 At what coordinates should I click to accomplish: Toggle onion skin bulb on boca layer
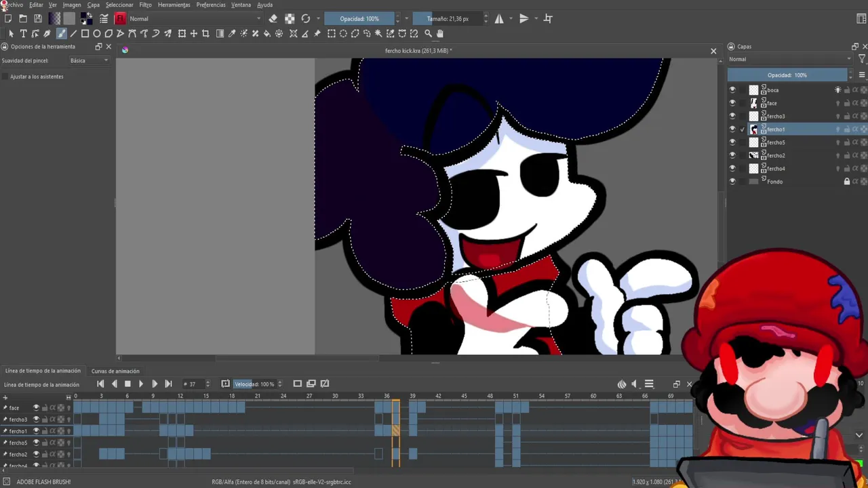click(x=837, y=90)
